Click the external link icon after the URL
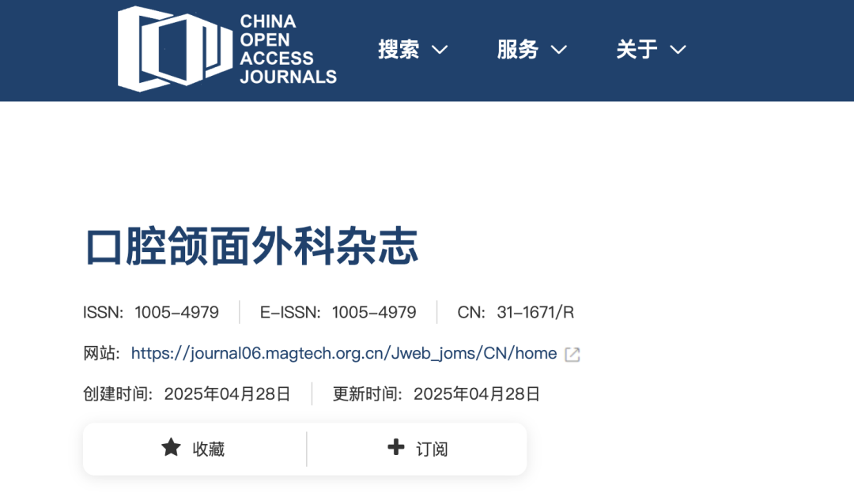Viewport: 854px width, 504px height. pyautogui.click(x=572, y=355)
